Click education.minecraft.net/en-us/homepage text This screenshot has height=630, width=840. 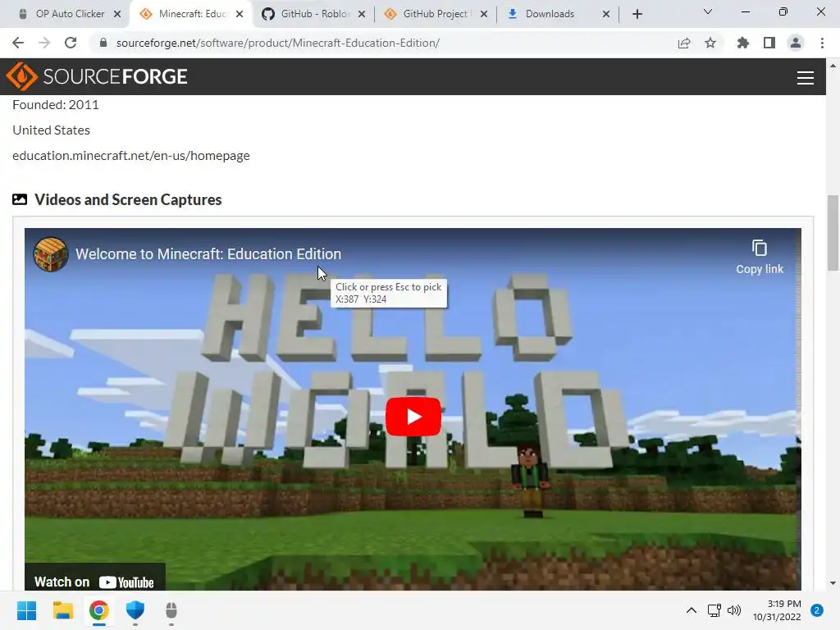pyautogui.click(x=131, y=155)
